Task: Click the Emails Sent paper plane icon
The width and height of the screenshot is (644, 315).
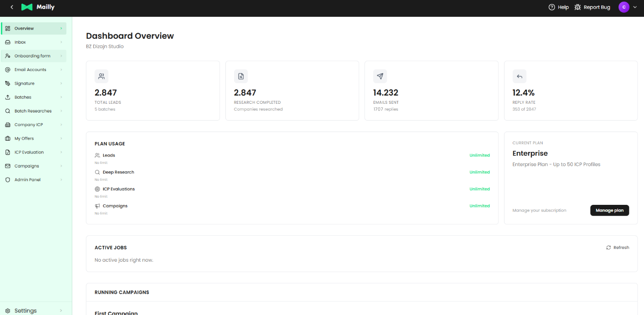Action: (x=380, y=76)
